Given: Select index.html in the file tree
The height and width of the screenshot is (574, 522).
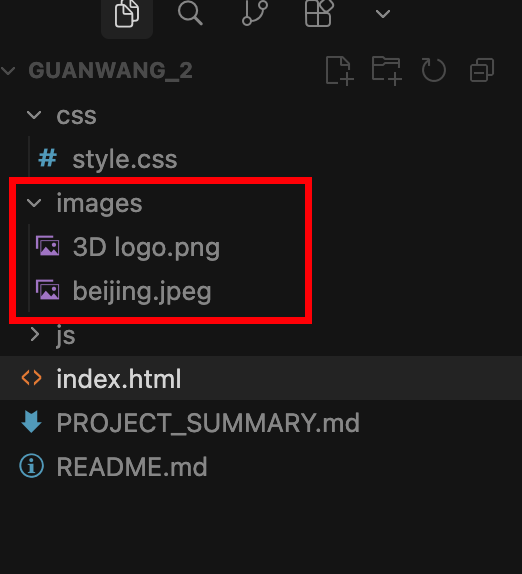Looking at the screenshot, I should point(261,378).
